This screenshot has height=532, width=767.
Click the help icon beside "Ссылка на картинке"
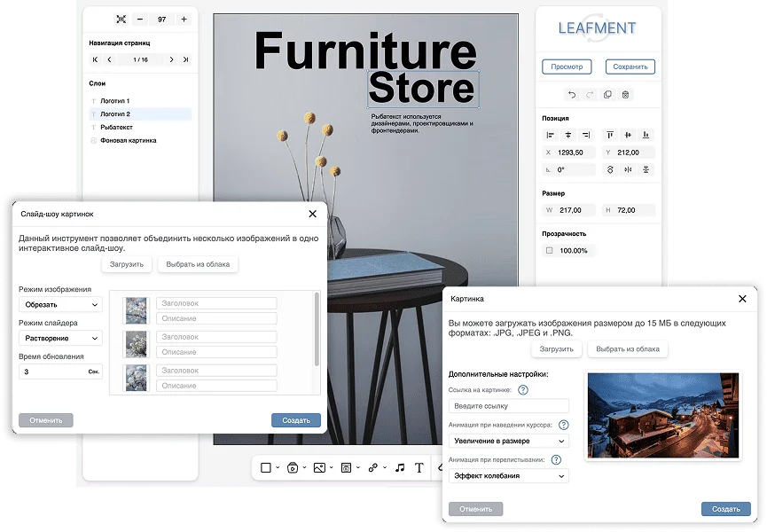523,389
